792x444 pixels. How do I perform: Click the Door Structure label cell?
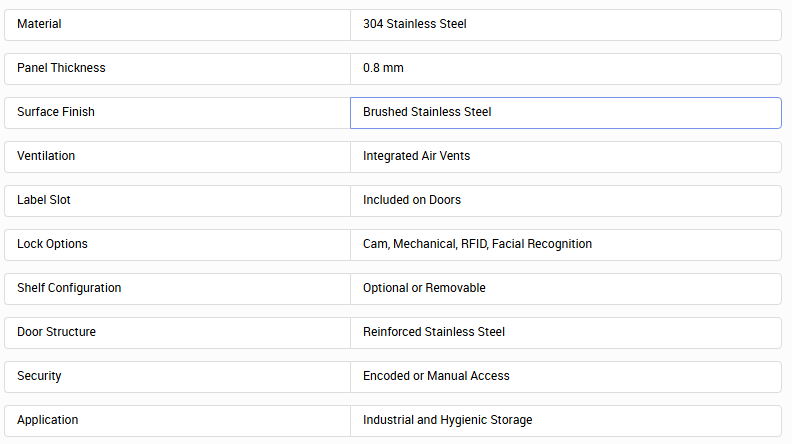point(177,332)
